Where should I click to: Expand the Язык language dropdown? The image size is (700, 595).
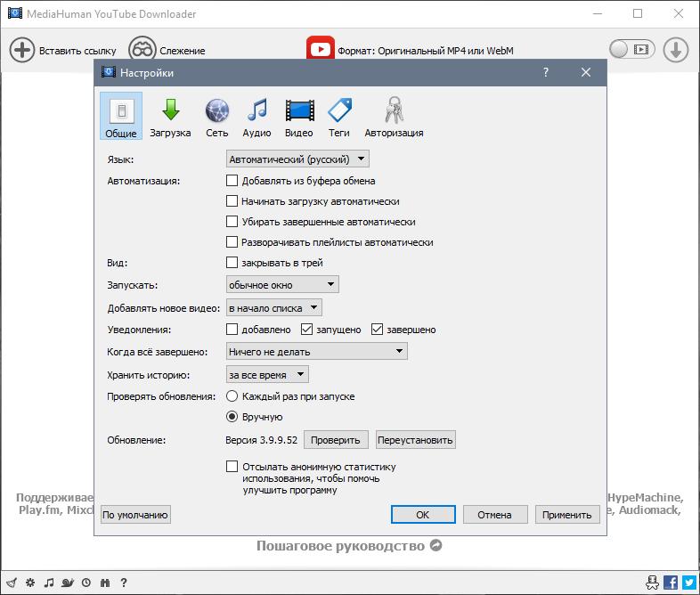coord(297,159)
